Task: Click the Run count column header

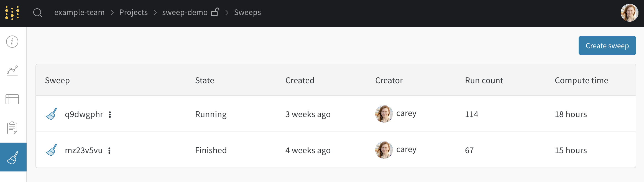Action: coord(484,80)
